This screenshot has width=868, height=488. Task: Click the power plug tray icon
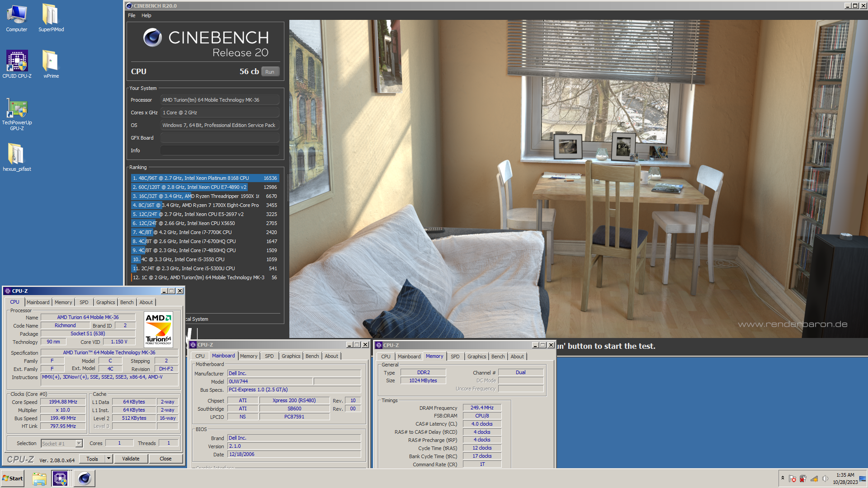point(803,479)
